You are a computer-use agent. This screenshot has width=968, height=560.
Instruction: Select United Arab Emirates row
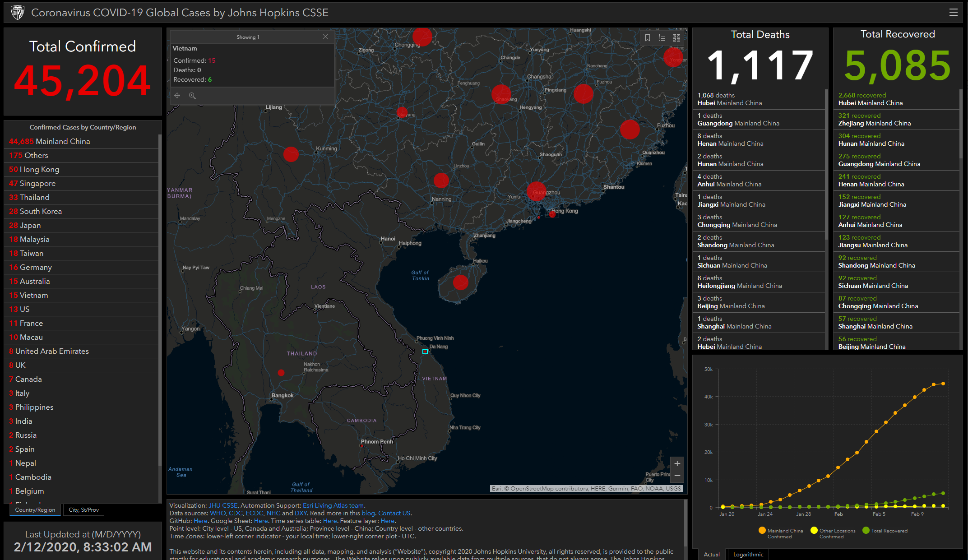click(x=82, y=351)
